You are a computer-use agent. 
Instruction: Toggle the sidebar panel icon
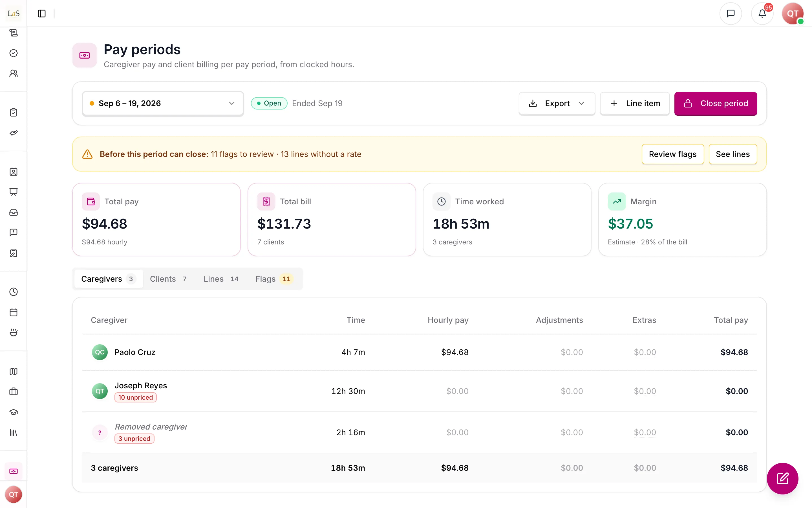(42, 14)
